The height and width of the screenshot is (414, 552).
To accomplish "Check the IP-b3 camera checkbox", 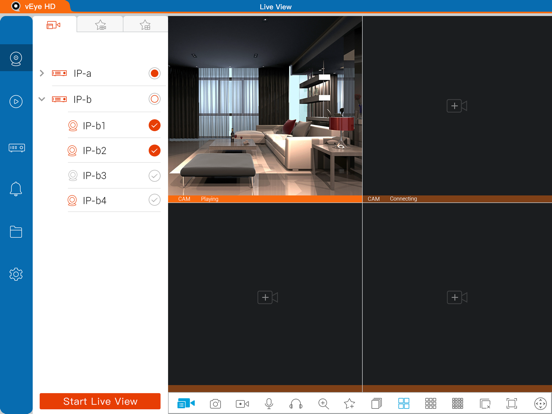I will tap(154, 175).
